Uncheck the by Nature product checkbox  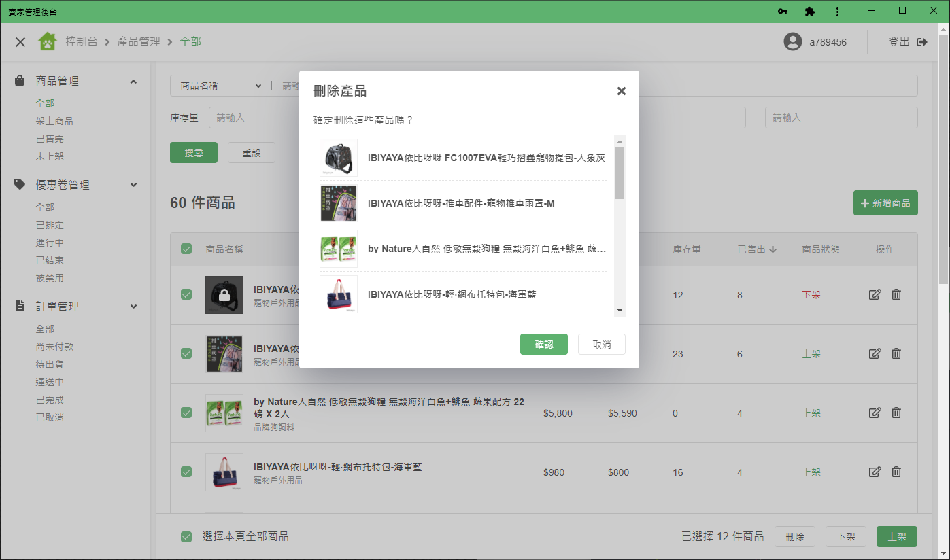click(186, 413)
